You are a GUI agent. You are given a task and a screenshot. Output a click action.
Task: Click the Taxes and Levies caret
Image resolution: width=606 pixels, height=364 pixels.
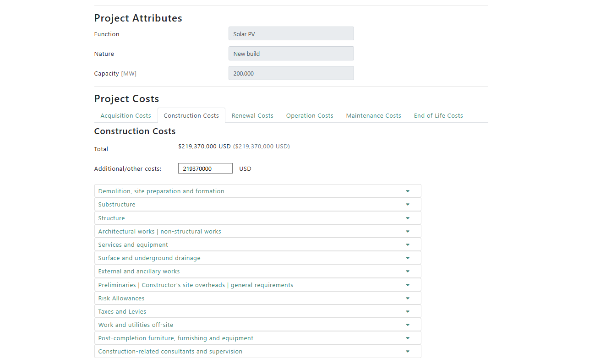point(407,312)
